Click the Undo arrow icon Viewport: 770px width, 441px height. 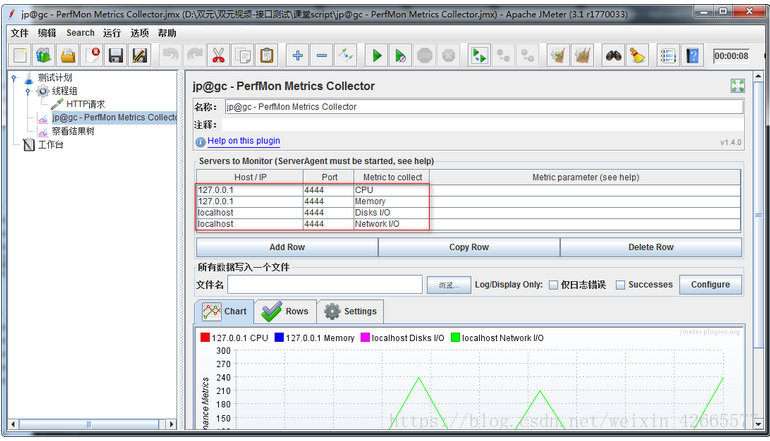point(170,55)
